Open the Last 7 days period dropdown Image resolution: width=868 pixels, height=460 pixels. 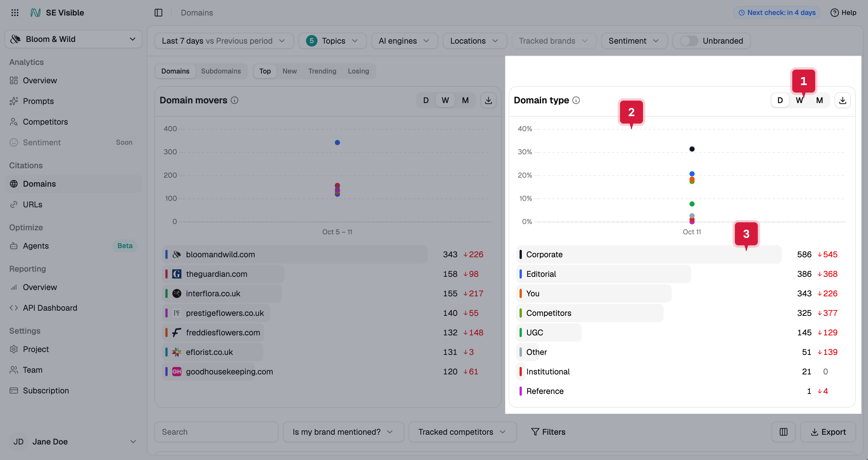[224, 41]
